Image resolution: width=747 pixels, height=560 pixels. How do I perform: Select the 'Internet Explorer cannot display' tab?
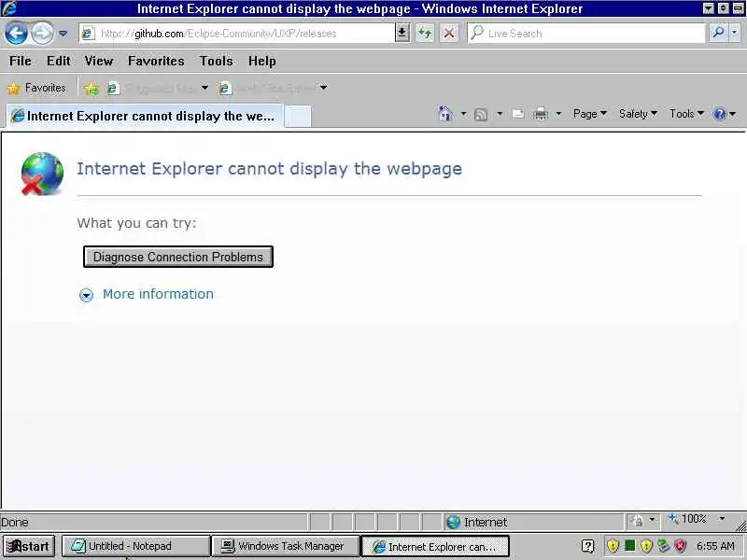pos(145,116)
